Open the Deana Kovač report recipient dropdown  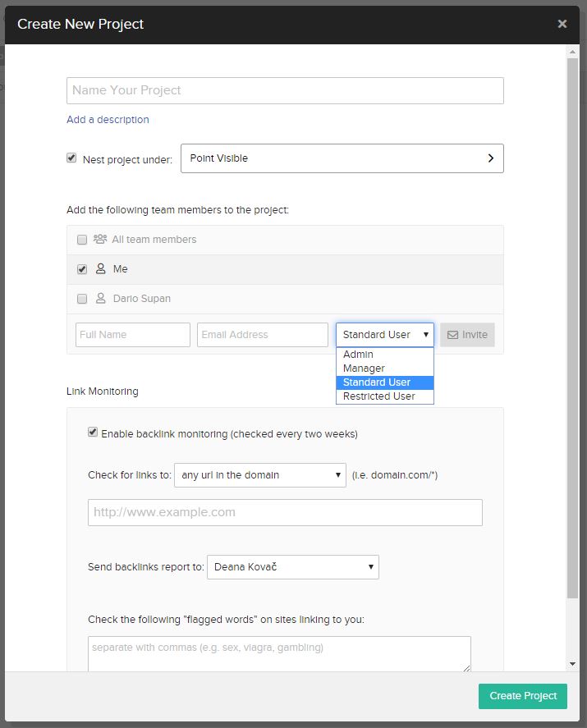pyautogui.click(x=293, y=567)
